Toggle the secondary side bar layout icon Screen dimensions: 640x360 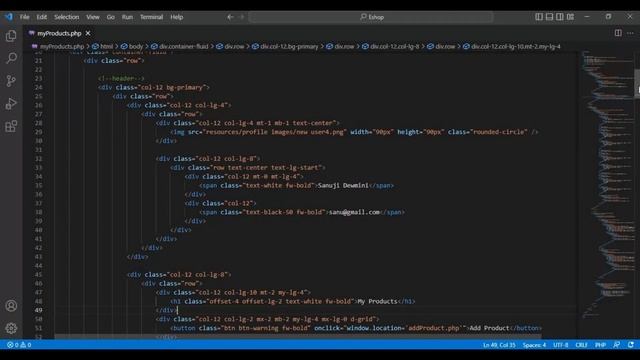coord(560,17)
